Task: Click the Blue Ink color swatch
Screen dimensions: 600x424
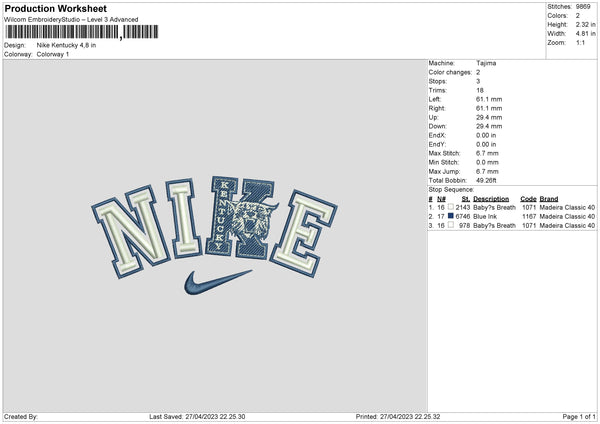Action: [450, 216]
